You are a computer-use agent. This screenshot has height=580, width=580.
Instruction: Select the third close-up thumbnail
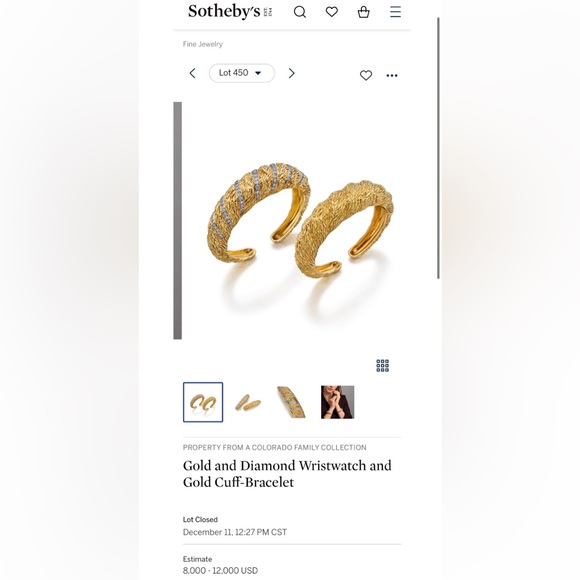pos(292,402)
